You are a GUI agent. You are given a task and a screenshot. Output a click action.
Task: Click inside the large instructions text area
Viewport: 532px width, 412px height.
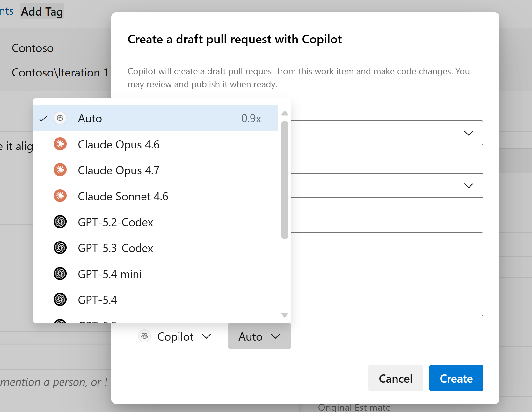tap(387, 274)
